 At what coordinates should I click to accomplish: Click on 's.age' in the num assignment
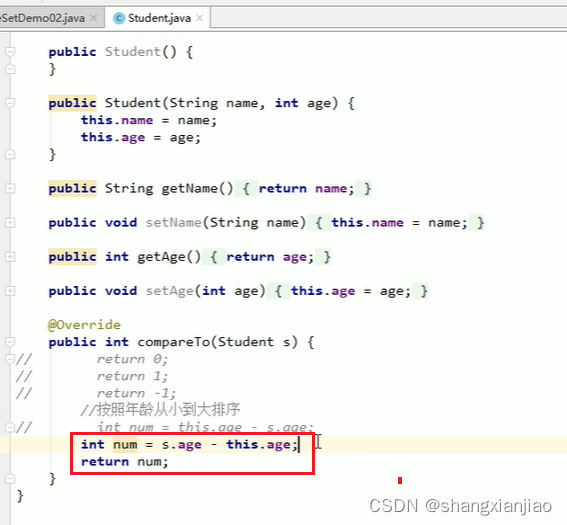coord(181,445)
